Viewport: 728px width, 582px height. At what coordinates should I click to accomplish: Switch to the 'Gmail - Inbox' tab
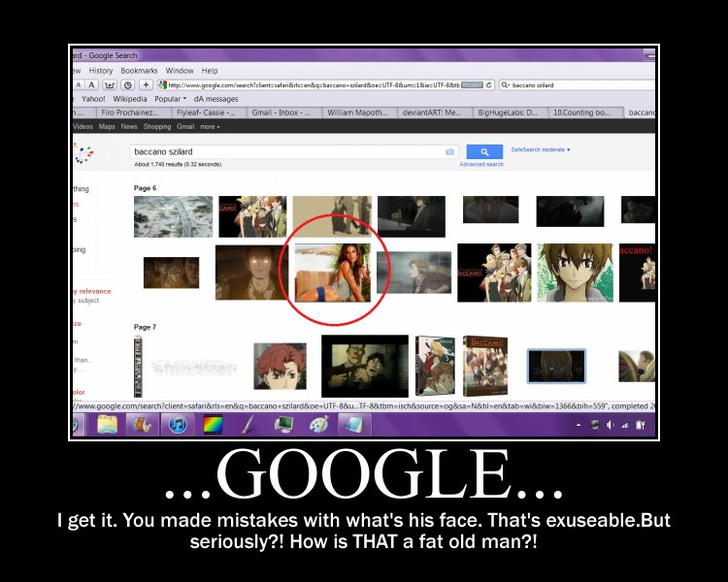284,113
